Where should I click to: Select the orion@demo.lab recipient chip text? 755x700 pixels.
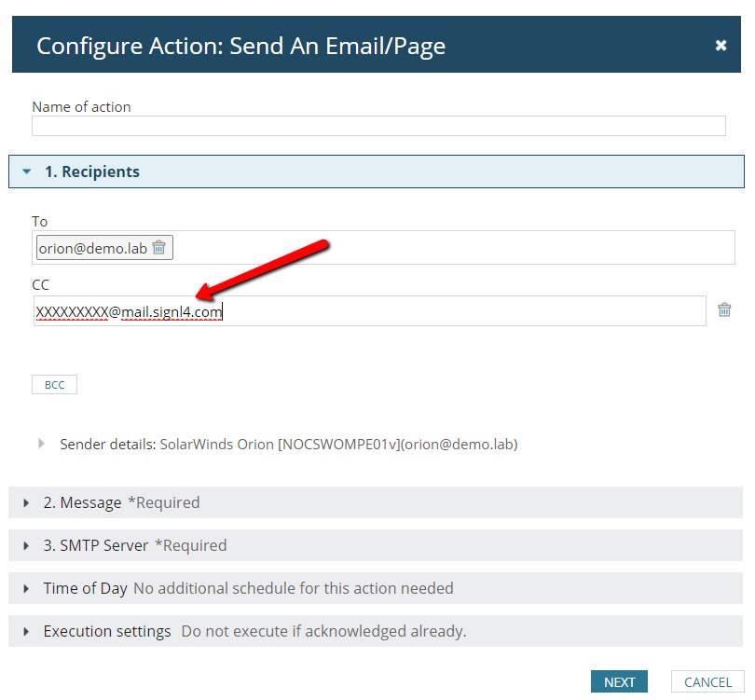tap(93, 249)
